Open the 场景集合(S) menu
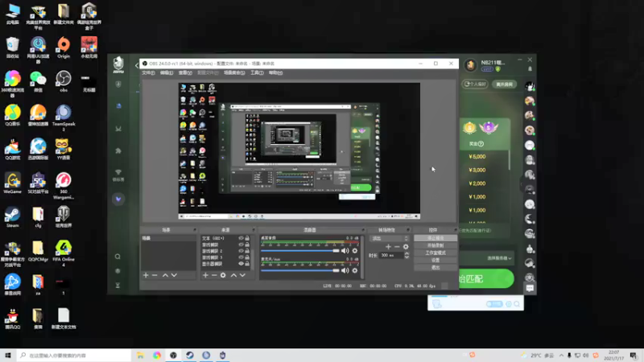The image size is (644, 362). [234, 72]
